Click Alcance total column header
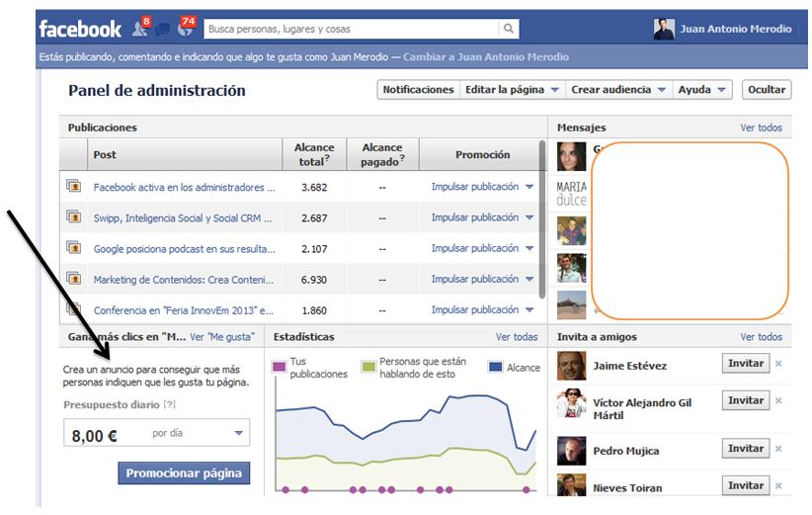812x515 pixels. 314,154
